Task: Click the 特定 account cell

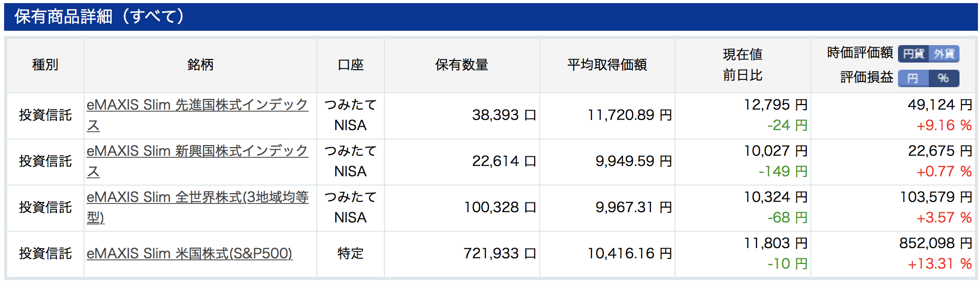Action: point(351,253)
